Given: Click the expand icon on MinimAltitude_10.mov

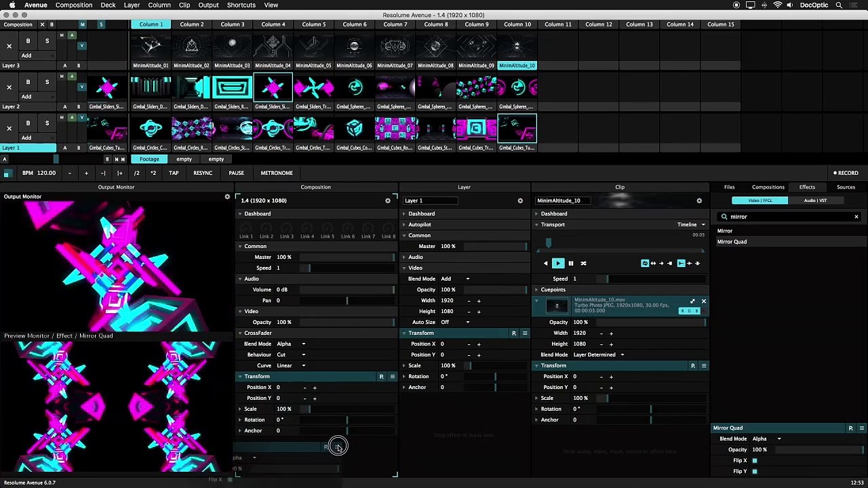Looking at the screenshot, I should (x=692, y=301).
